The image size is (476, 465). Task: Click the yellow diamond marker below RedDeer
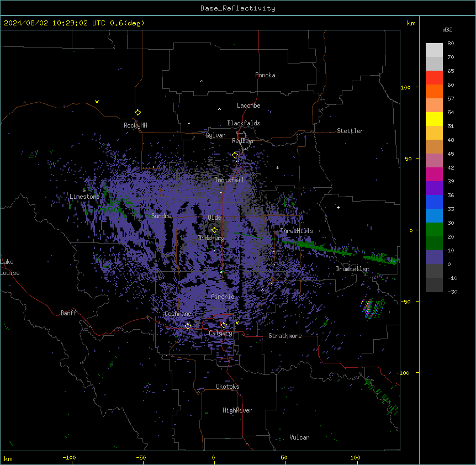click(x=235, y=155)
